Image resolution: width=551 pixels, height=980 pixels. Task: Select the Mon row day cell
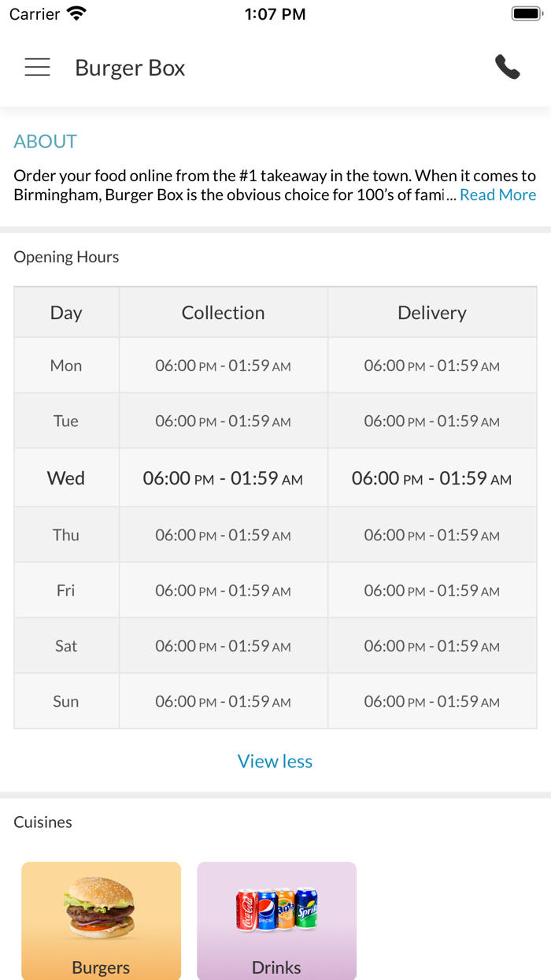coord(66,366)
